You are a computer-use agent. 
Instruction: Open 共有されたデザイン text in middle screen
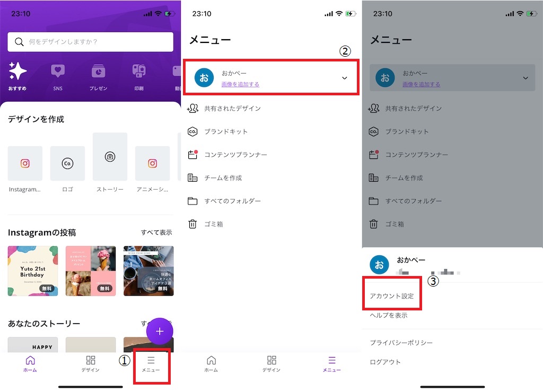232,108
